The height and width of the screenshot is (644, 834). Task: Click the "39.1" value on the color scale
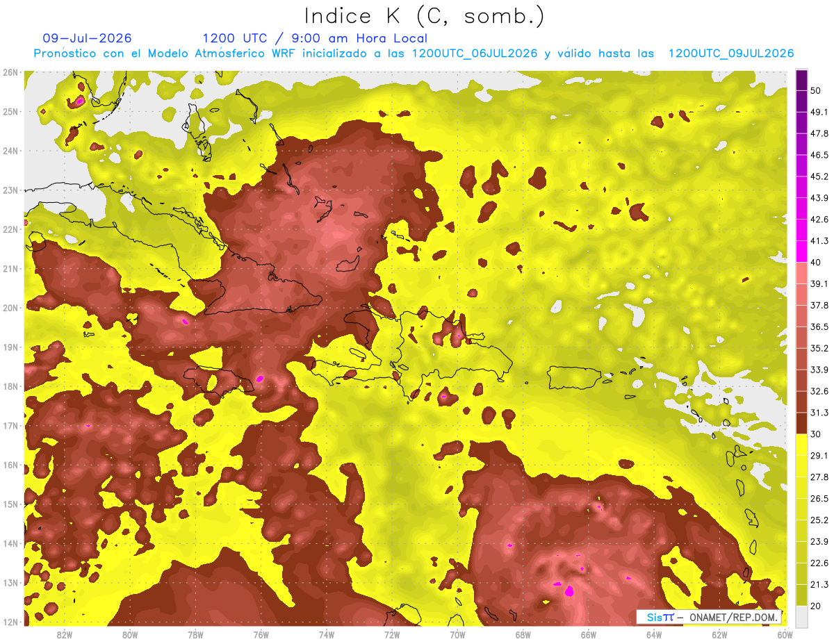tap(819, 283)
